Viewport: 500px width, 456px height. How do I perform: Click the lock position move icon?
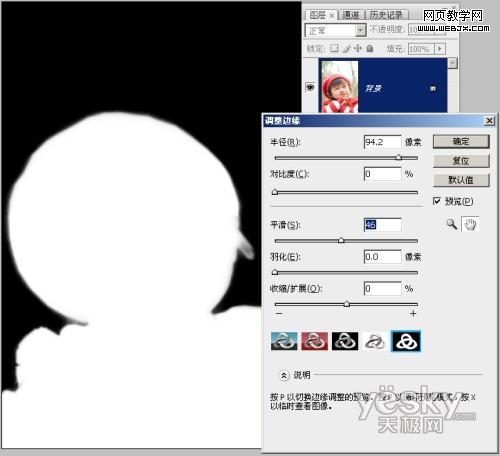click(x=358, y=49)
